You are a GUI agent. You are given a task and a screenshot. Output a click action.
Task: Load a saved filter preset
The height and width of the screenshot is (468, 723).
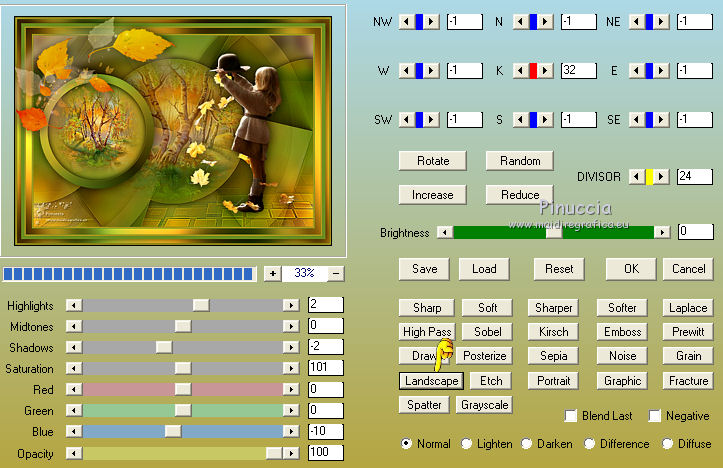point(484,269)
